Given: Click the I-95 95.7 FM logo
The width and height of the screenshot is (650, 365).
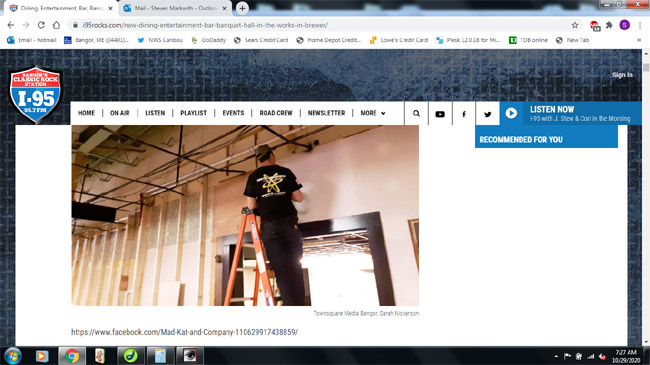Looking at the screenshot, I should 36,95.
